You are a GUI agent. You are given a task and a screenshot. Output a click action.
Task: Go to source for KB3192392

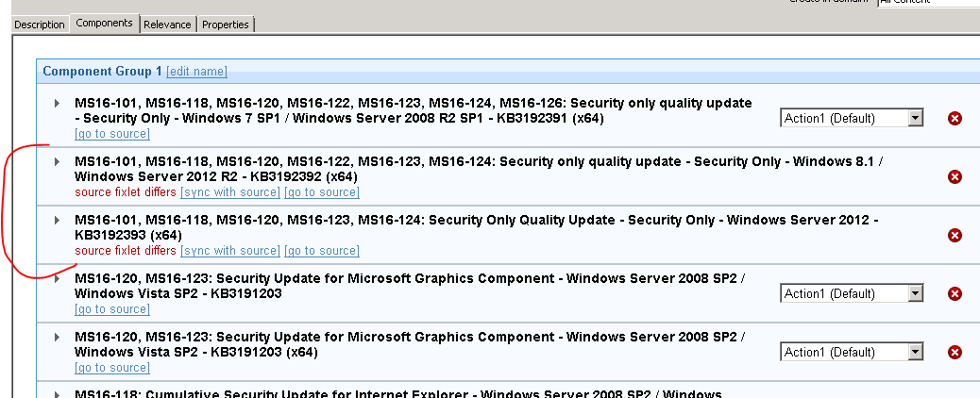pyautogui.click(x=322, y=191)
